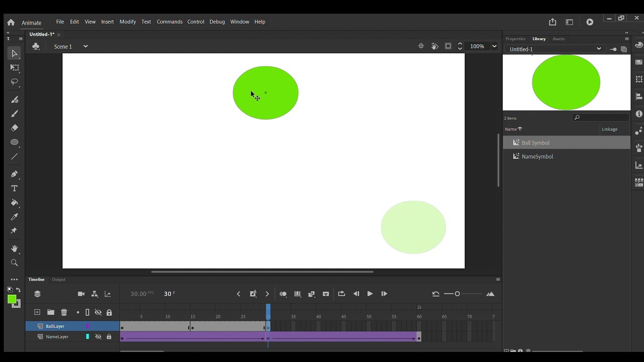This screenshot has height=362, width=644.
Task: Toggle NameLayer cyan outline color
Action: [x=88, y=337]
